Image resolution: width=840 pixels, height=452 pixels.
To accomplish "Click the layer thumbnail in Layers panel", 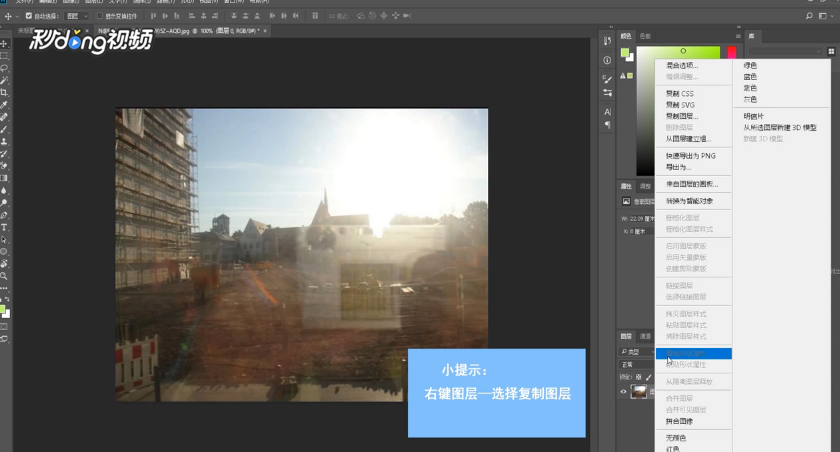I will coord(638,392).
